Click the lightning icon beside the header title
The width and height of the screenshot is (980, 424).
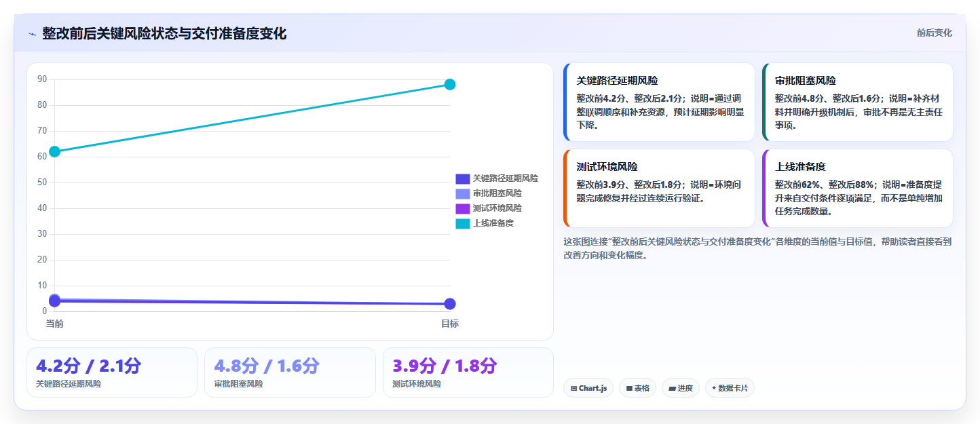pyautogui.click(x=32, y=34)
